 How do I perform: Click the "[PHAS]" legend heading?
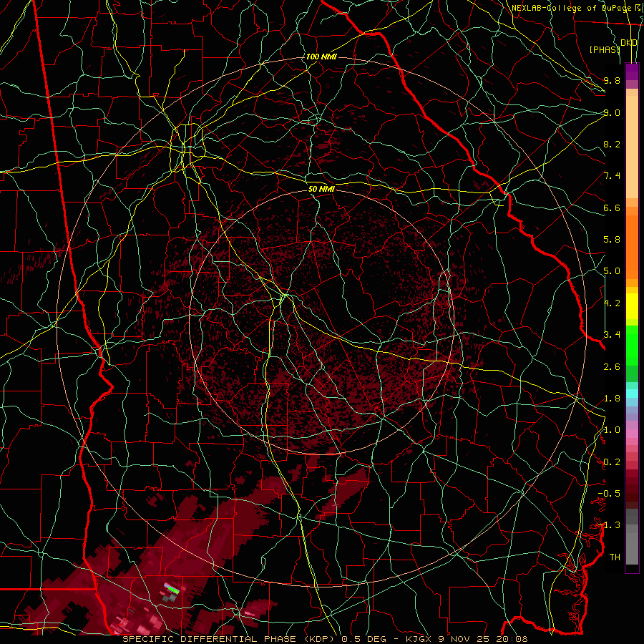pyautogui.click(x=605, y=49)
